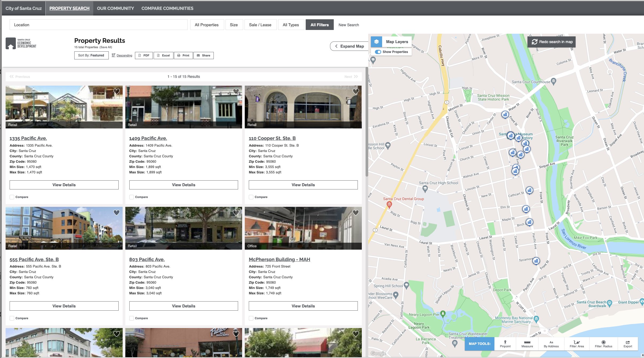This screenshot has width=644, height=358.
Task: Open the PROPERTY SEARCH tab
Action: point(69,8)
